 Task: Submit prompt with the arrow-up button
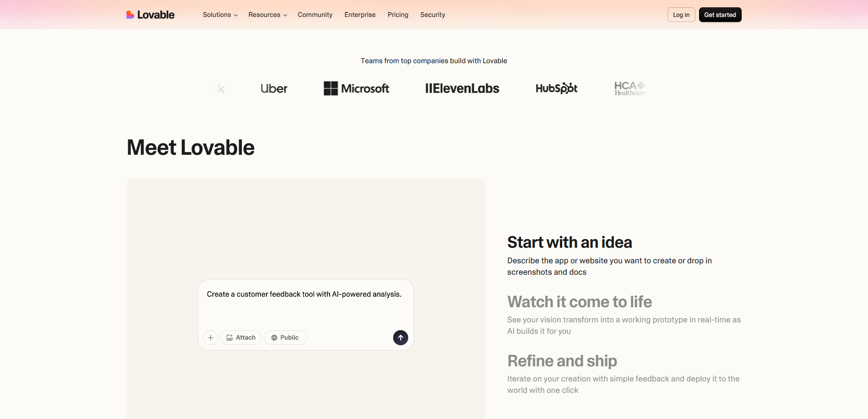(401, 337)
